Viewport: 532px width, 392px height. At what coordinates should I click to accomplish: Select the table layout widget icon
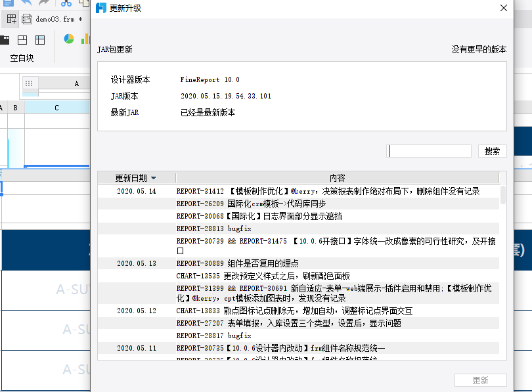(40, 40)
